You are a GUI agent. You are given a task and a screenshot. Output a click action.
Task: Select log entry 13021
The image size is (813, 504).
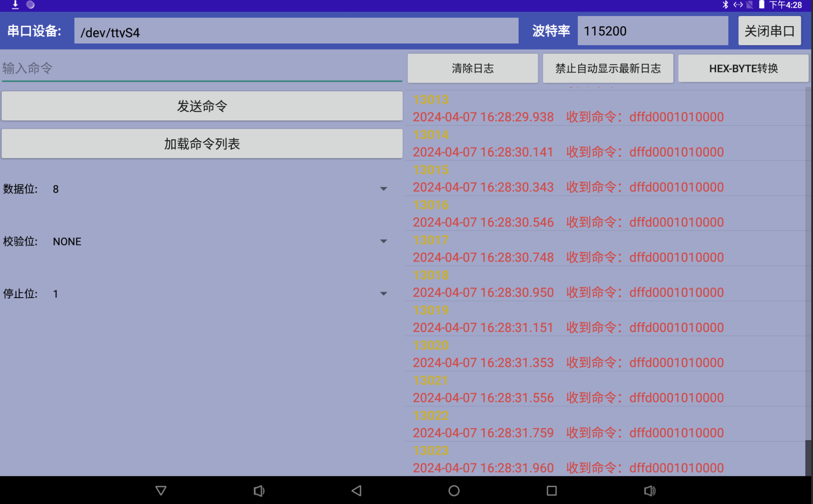click(x=431, y=381)
